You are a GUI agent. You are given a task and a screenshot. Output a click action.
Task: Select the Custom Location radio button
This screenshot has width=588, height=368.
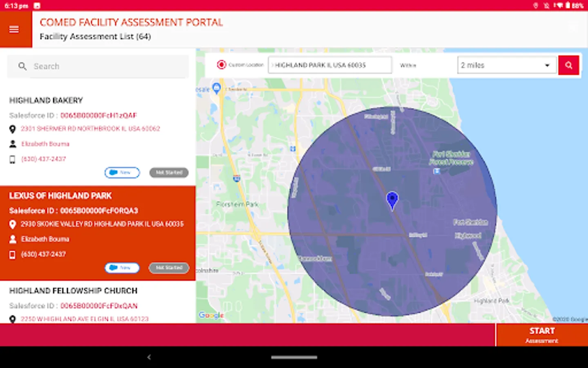pos(221,65)
